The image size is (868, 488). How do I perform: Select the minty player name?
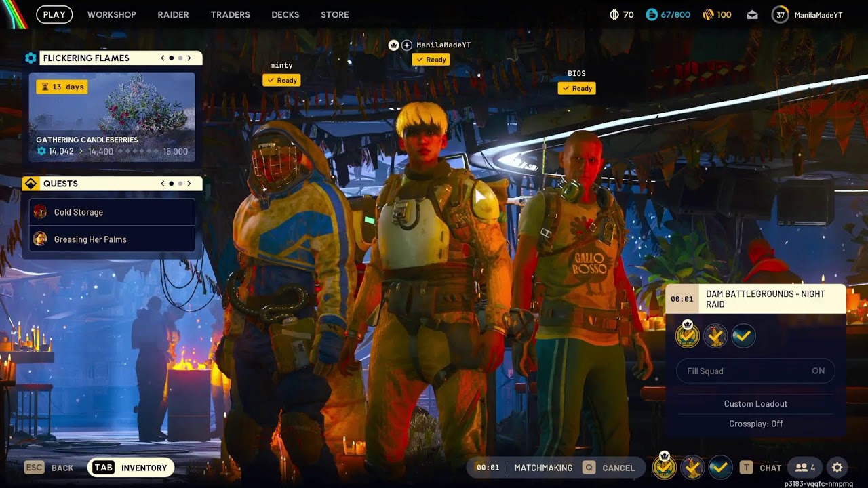pos(281,66)
